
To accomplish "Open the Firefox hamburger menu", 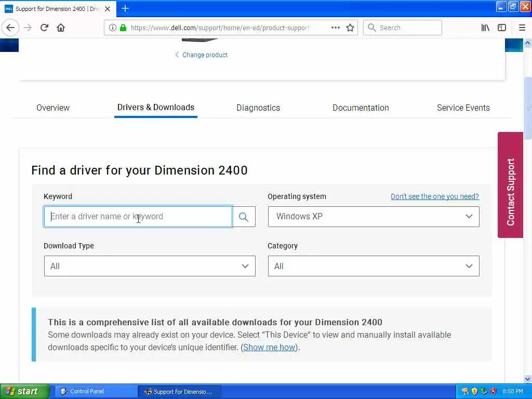I will click(x=522, y=28).
